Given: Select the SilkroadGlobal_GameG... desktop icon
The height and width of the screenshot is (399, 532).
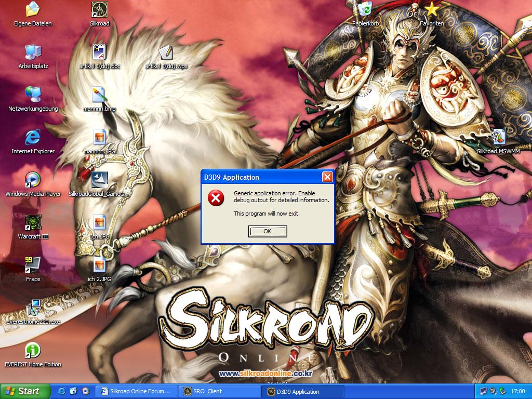Looking at the screenshot, I should (99, 181).
